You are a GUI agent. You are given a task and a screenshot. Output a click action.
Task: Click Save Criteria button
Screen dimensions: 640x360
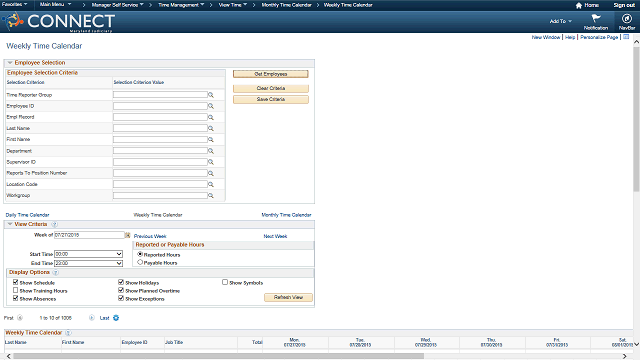coord(271,99)
